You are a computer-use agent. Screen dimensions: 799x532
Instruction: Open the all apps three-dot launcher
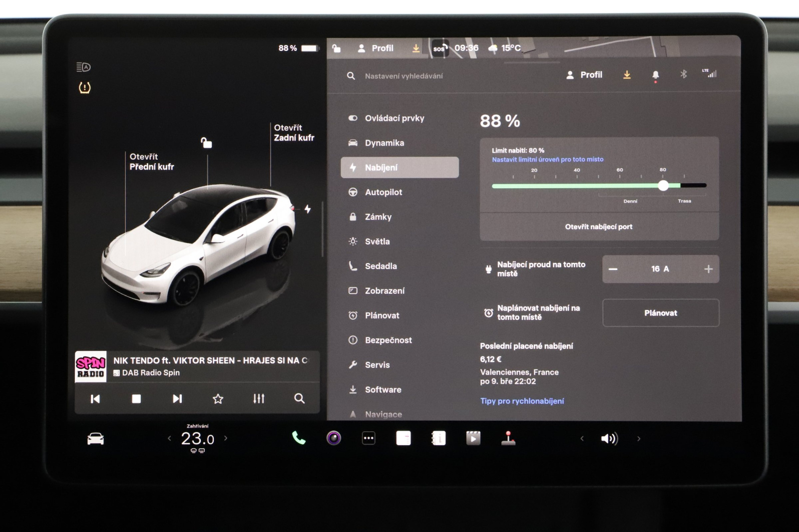[369, 438]
